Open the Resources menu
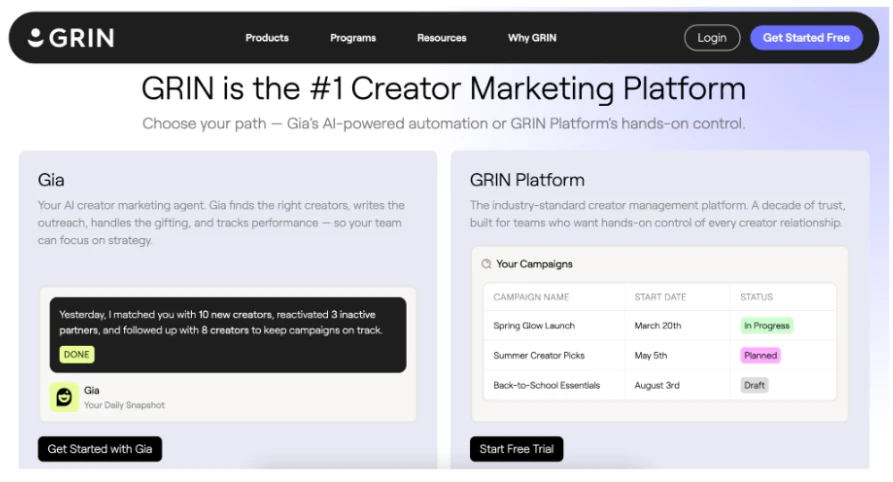The width and height of the screenshot is (893, 482). [441, 38]
